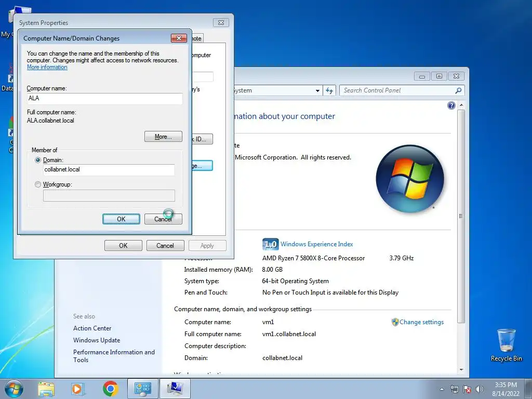Click scroll down arrow in System window

[461, 369]
